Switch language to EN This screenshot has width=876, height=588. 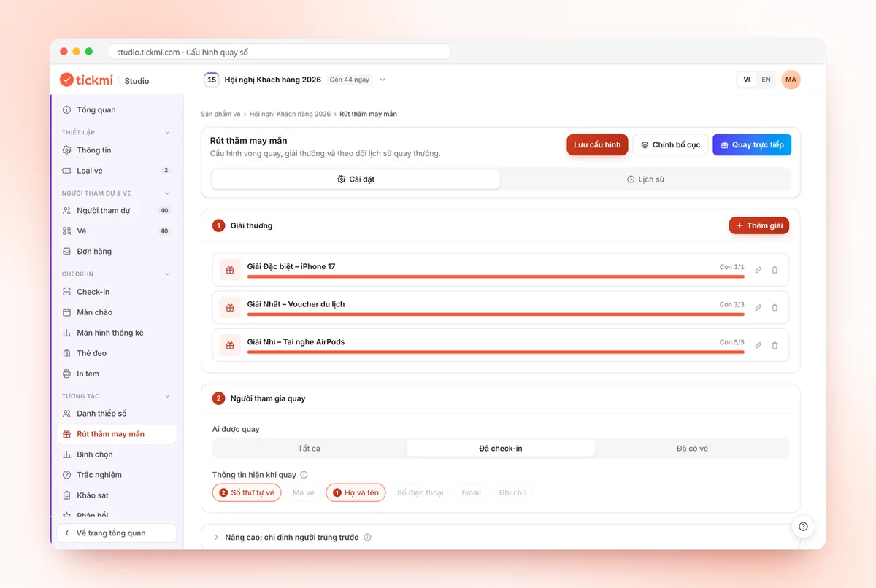point(766,80)
